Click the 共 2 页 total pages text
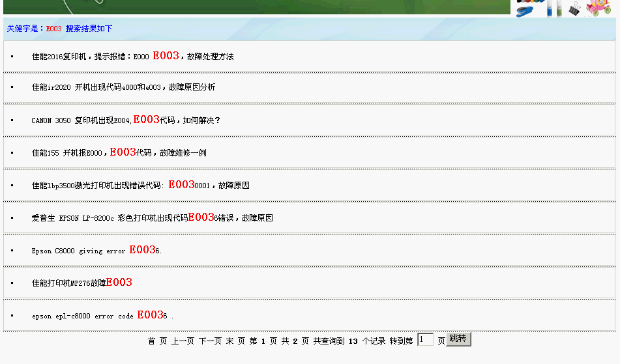This screenshot has height=364, width=620. click(295, 341)
